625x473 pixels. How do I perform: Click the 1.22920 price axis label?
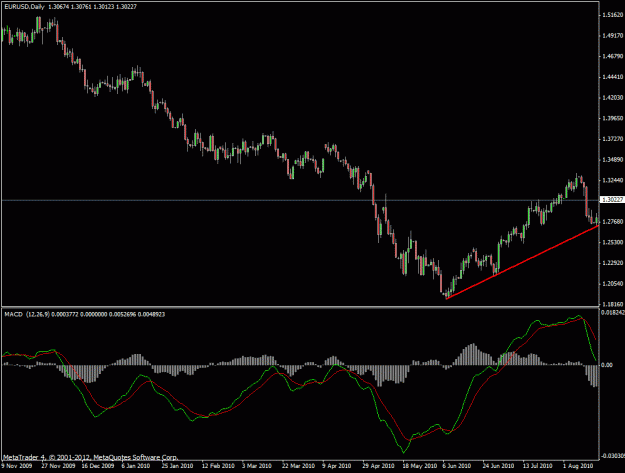coord(613,263)
